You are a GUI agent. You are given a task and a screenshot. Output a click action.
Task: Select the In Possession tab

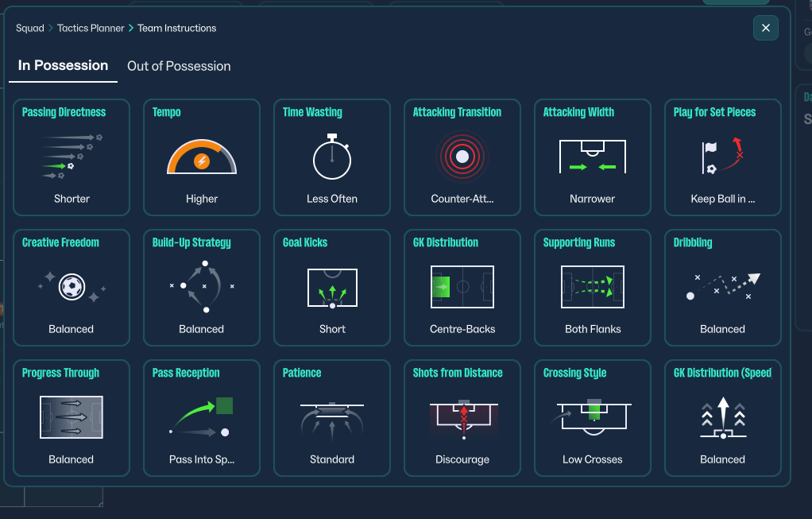64,66
